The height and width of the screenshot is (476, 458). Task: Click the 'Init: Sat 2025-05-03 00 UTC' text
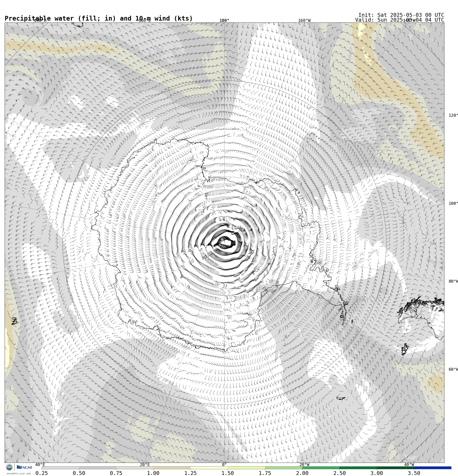pyautogui.click(x=401, y=15)
